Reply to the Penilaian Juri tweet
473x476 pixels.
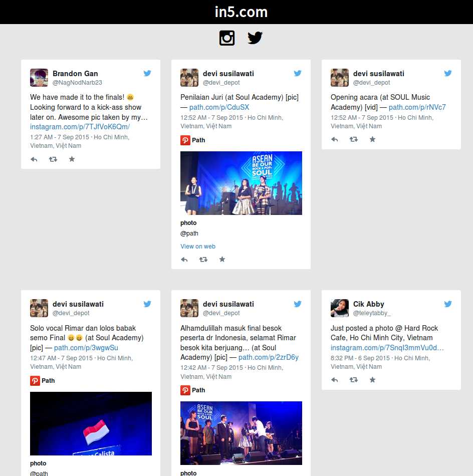[184, 259]
